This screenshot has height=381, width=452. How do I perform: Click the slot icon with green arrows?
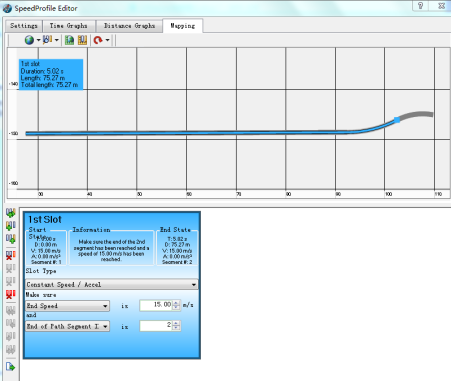11,213
